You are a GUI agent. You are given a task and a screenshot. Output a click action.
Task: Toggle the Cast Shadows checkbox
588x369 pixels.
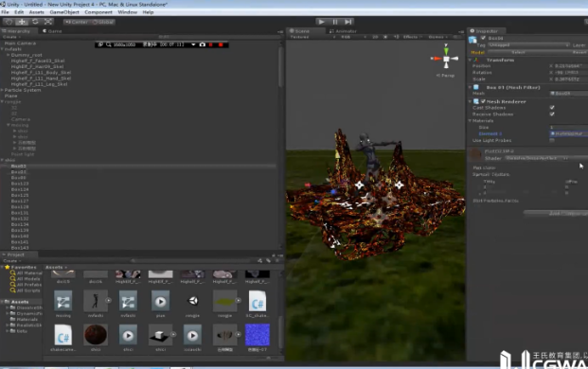coord(552,108)
